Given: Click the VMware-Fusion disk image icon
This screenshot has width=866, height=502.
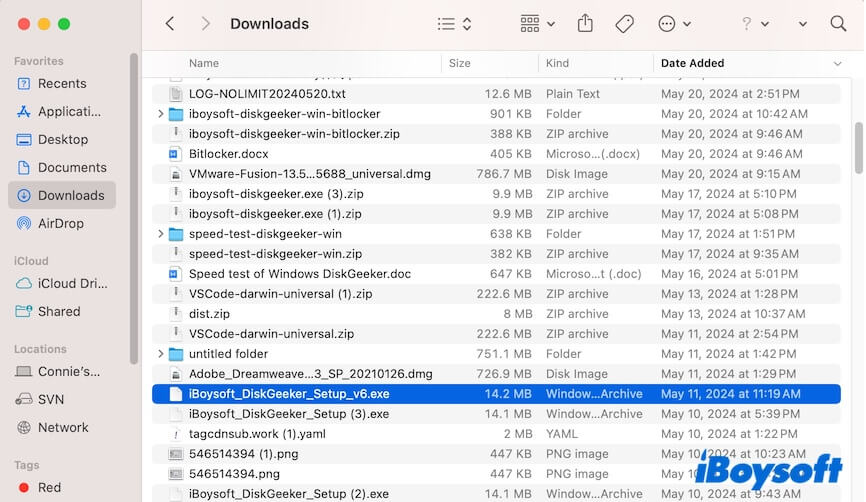Looking at the screenshot, I should click(176, 174).
